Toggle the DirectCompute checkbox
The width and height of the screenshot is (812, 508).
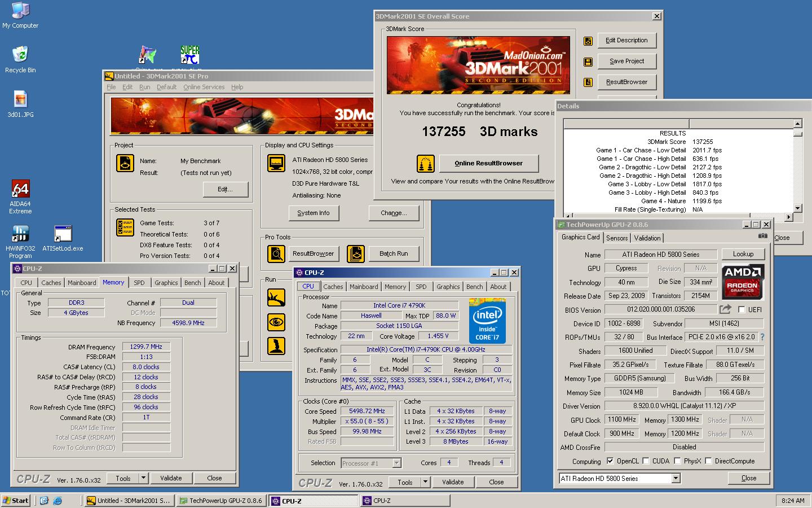click(x=708, y=461)
